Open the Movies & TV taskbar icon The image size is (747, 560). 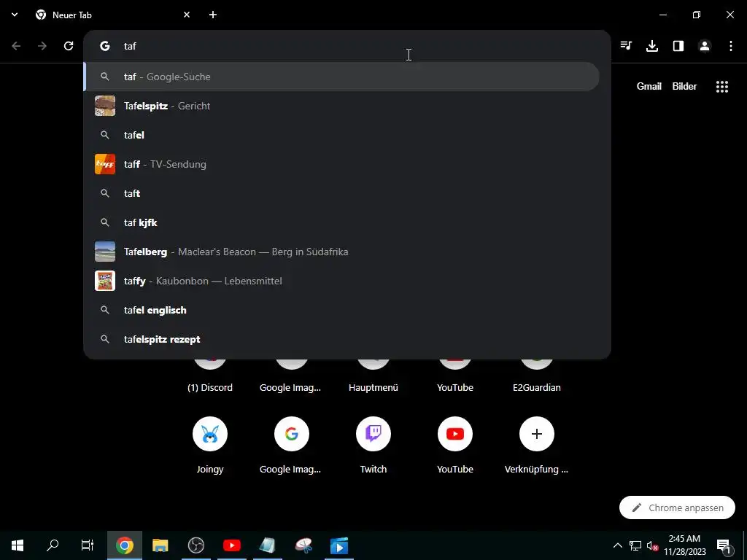coord(339,545)
